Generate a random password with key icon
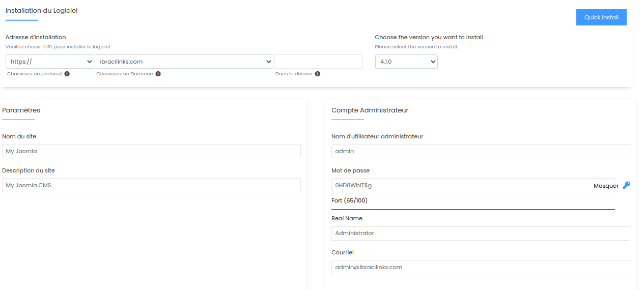 626,185
